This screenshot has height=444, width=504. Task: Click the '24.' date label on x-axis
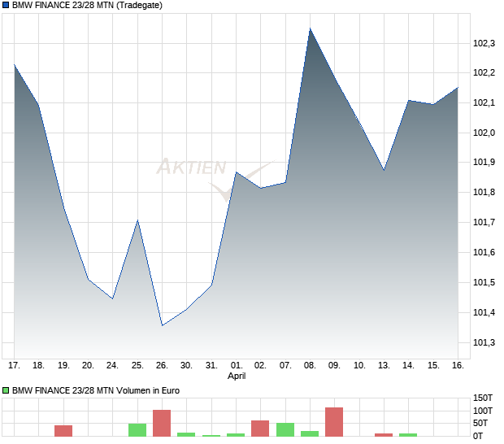coord(112,365)
